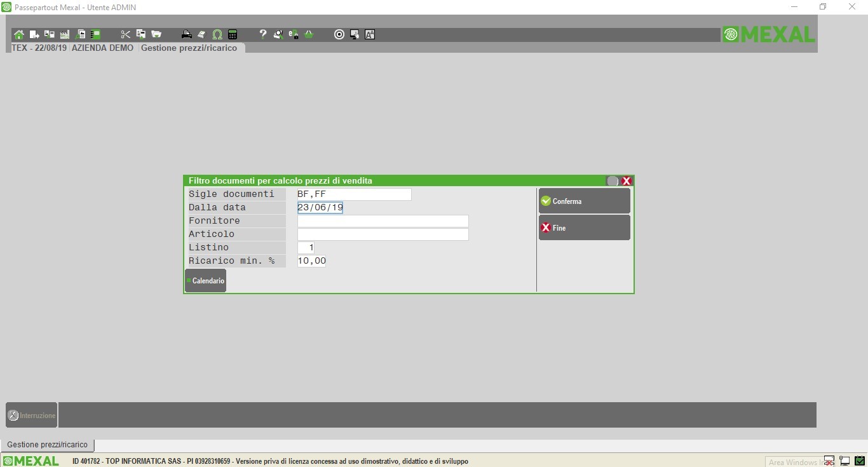Click the scissors icon in toolbar
This screenshot has width=868, height=467.
(x=125, y=34)
